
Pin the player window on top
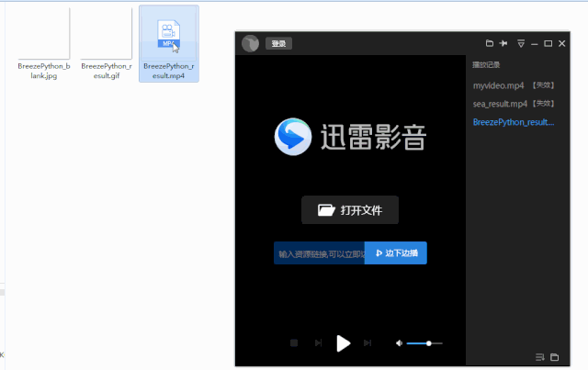(503, 43)
